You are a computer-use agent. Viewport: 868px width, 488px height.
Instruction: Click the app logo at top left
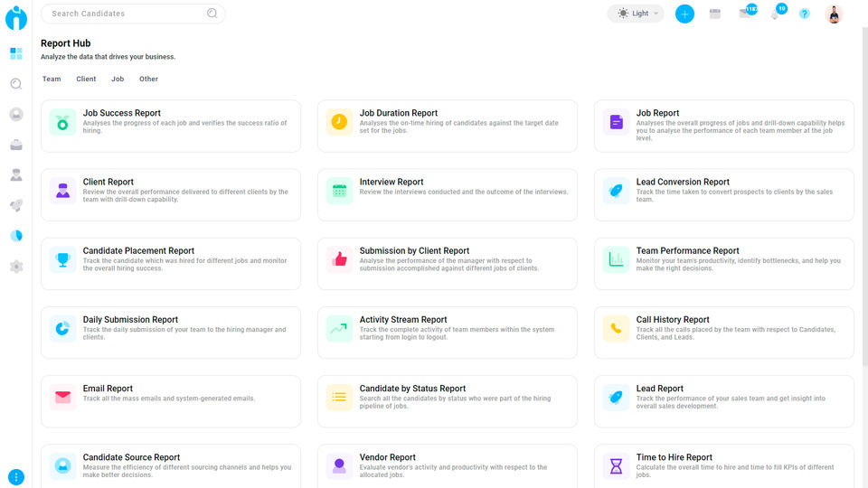pos(16,18)
